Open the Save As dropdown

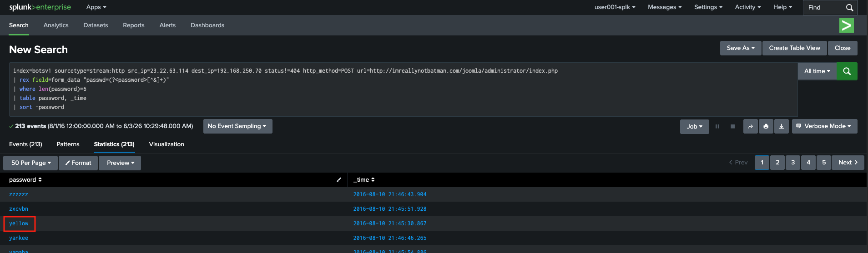click(x=741, y=48)
